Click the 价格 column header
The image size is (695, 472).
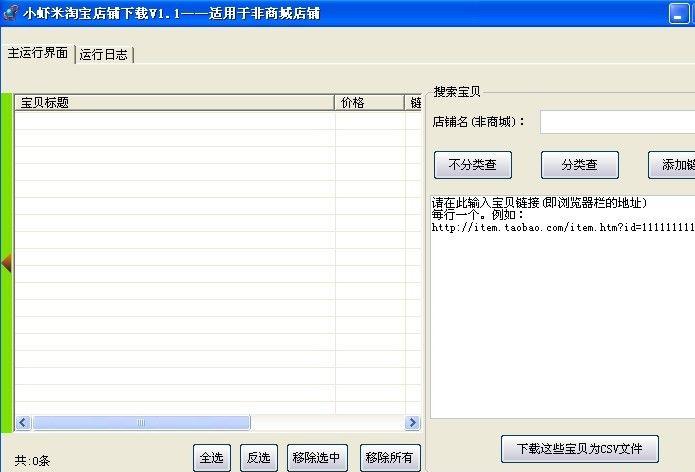coord(369,102)
